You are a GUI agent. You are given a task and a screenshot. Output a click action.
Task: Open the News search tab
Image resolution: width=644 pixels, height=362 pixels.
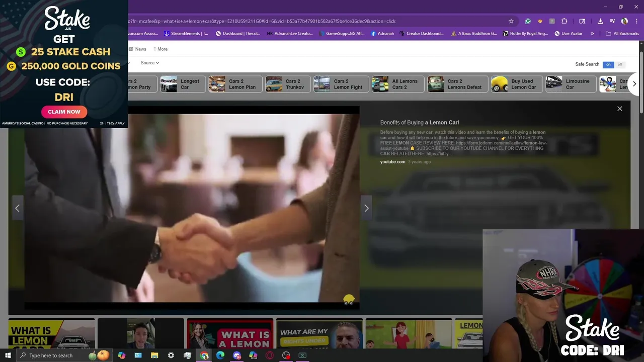click(137, 49)
